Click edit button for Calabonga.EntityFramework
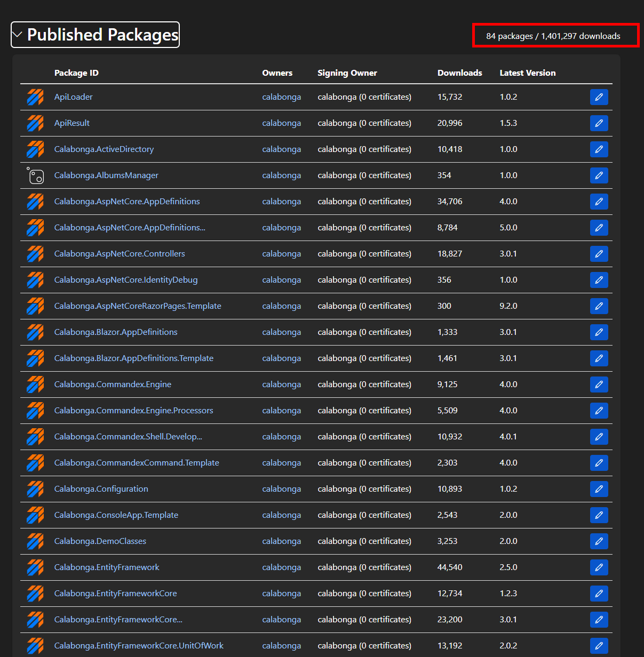The image size is (644, 657). (x=599, y=567)
